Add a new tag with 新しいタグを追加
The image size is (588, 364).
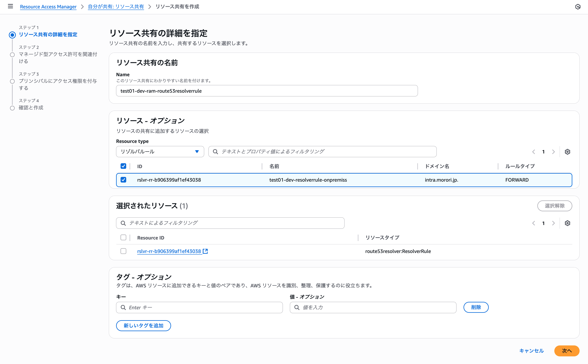click(143, 325)
